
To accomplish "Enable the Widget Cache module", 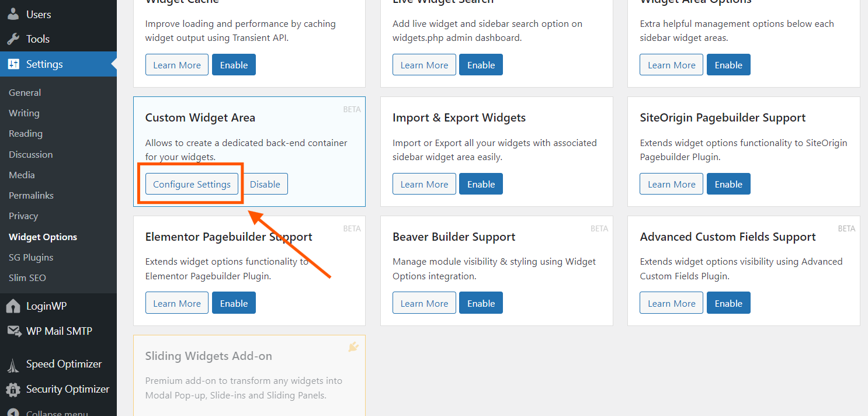I will [x=234, y=65].
